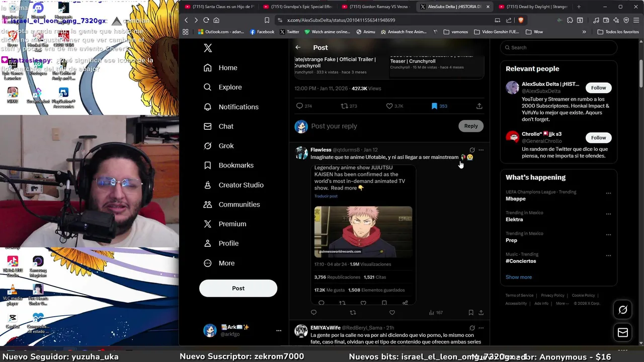
Task: Switch to Gordon Ramsay VS Vecna tab
Action: coord(377,7)
